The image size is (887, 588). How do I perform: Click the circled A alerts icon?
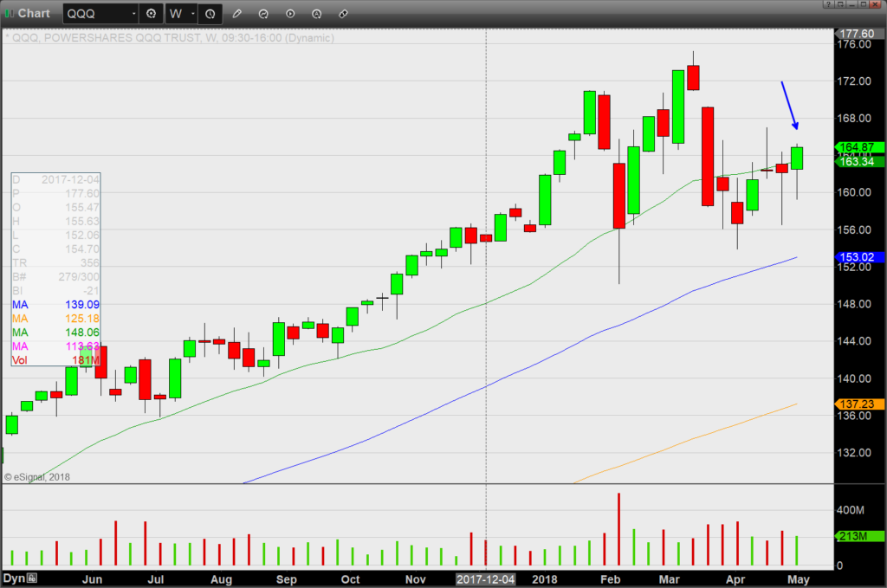317,14
